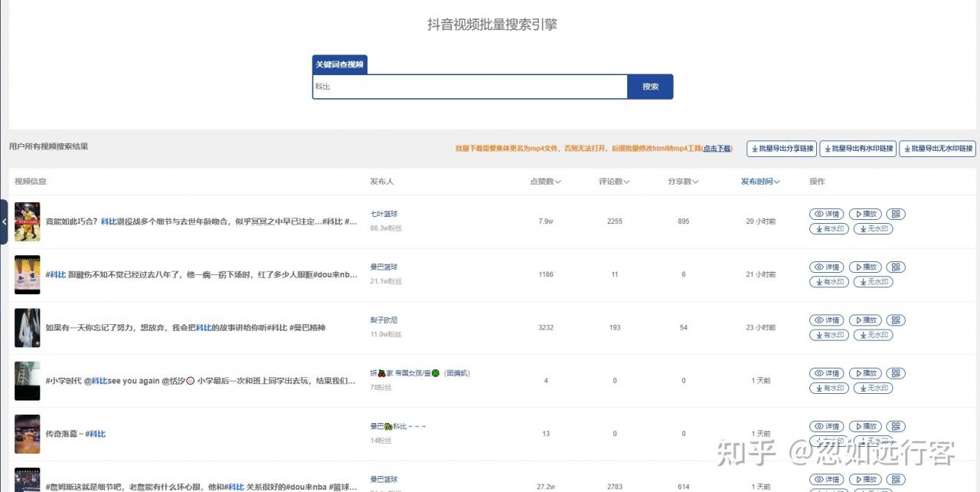This screenshot has height=492, width=980.
Task: Open the publisher with 78粉丝
Action: (x=420, y=373)
